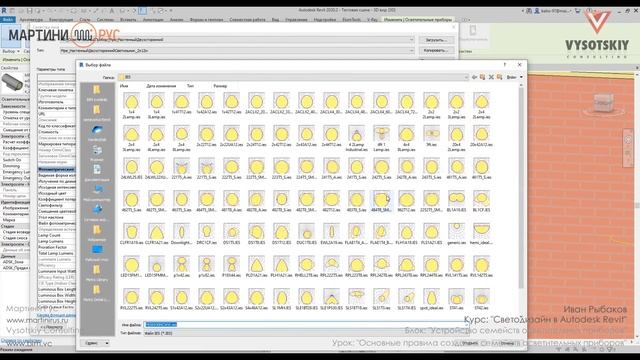The image size is (640, 360).
Task: Click the Копировать button in Type Properties
Action: pyautogui.click(x=437, y=51)
